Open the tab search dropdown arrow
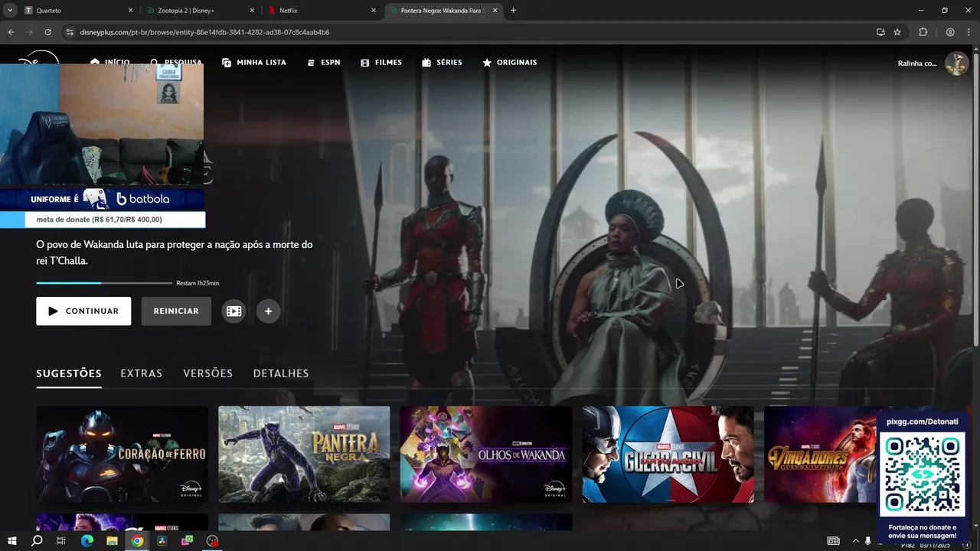The height and width of the screenshot is (551, 980). [x=10, y=11]
